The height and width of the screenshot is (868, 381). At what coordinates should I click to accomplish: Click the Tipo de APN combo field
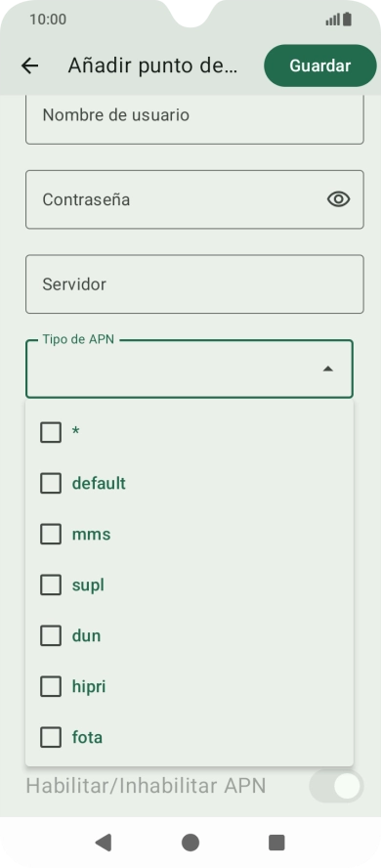coord(190,369)
